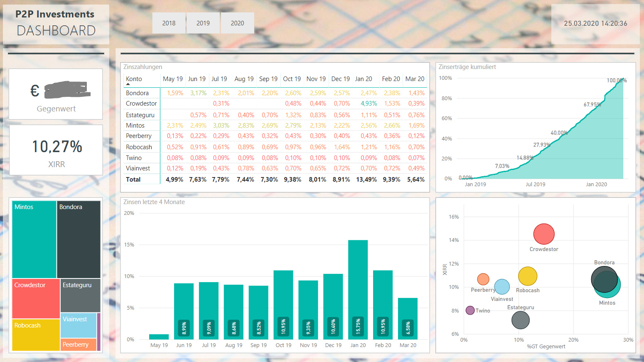Click the Feb 20 bar labeled 10,95%
Viewport: 644px width, 362px height.
tap(383, 305)
